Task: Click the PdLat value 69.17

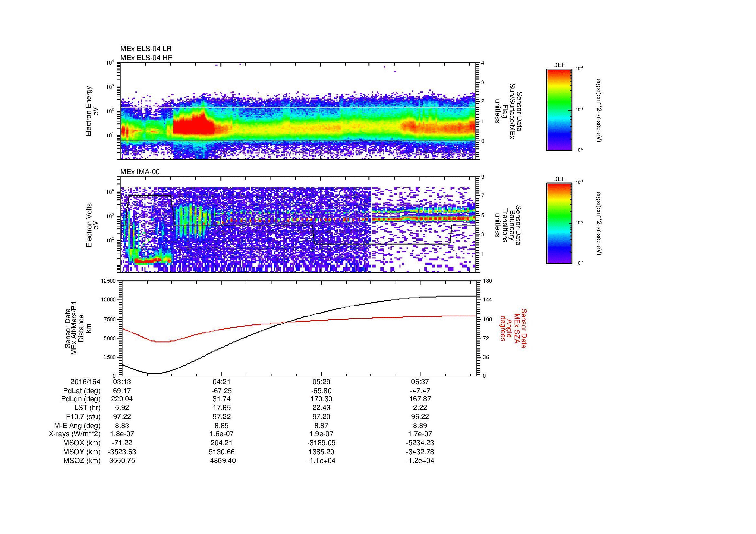Action: pyautogui.click(x=122, y=391)
